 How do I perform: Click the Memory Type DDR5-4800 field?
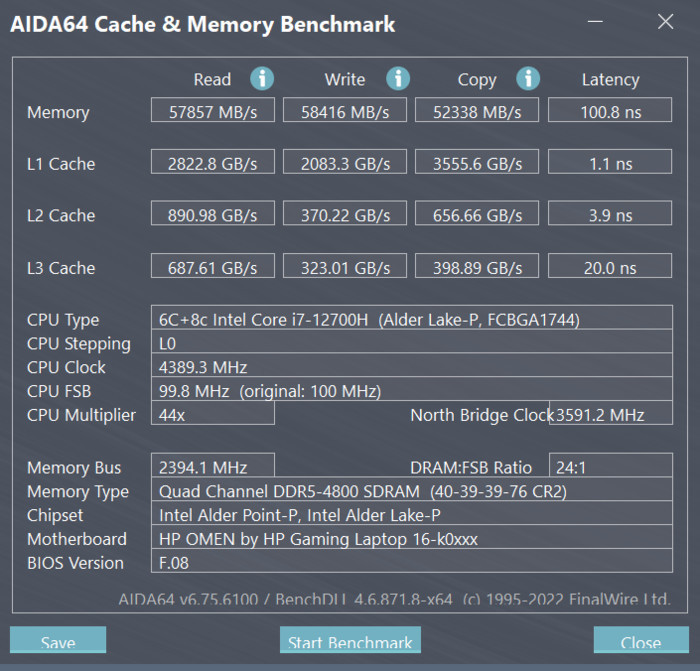click(412, 489)
